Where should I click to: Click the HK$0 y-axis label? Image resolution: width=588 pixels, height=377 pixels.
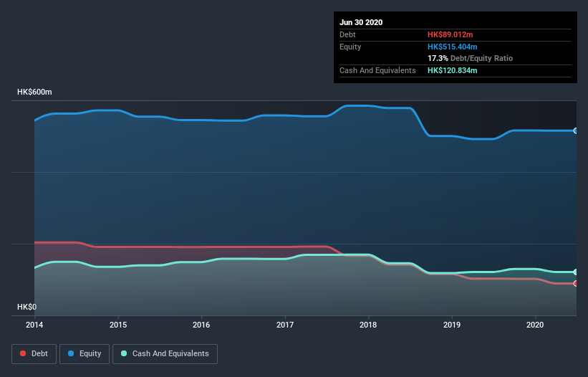(x=27, y=307)
